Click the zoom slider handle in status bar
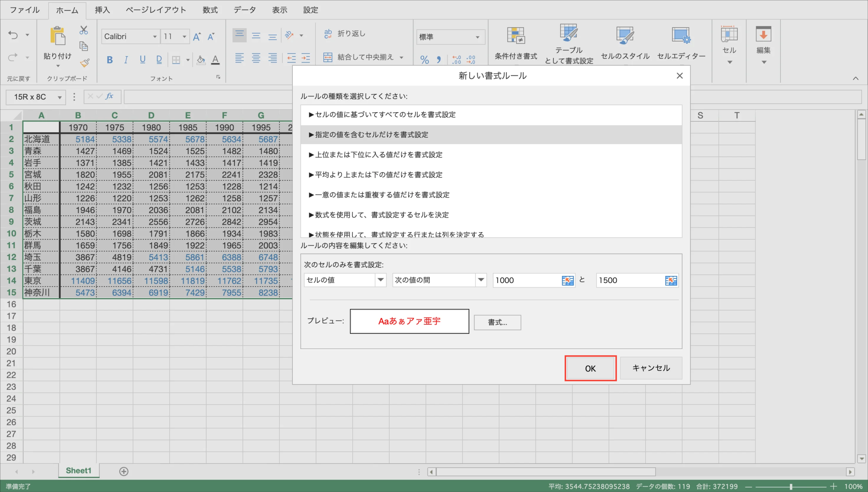 [791, 487]
